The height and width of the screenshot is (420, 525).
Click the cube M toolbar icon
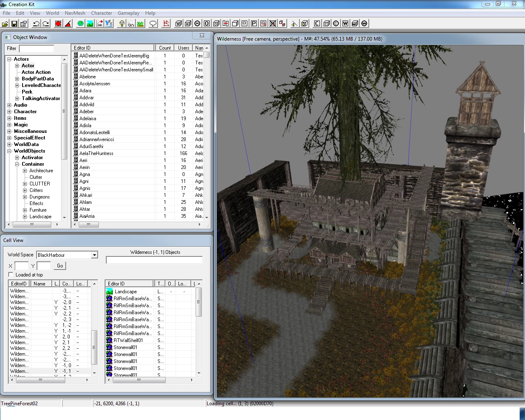pyautogui.click(x=188, y=24)
